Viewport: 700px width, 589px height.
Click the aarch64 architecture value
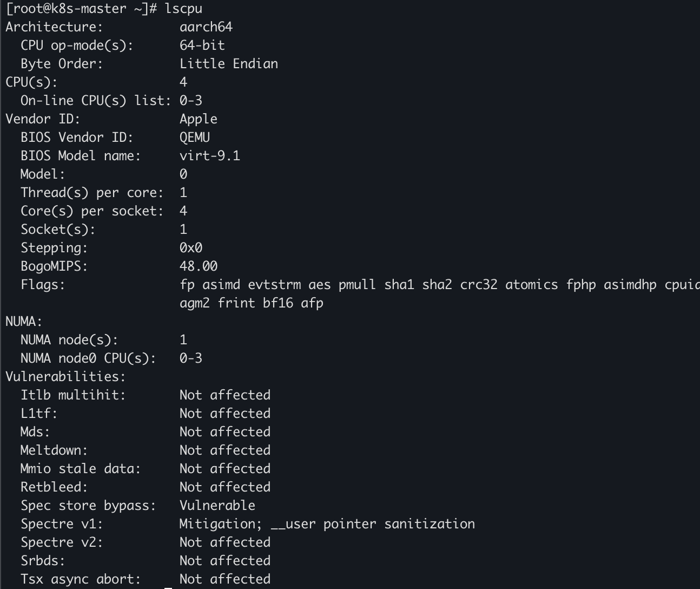206,27
